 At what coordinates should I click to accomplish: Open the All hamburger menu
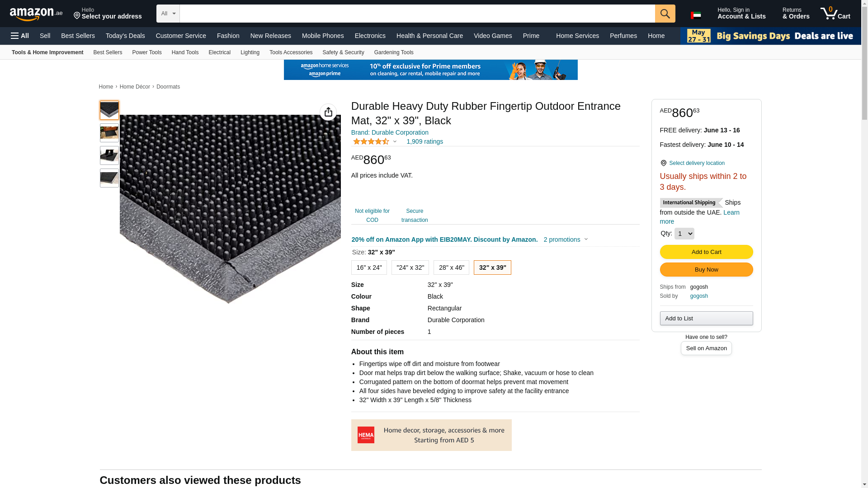pyautogui.click(x=20, y=36)
